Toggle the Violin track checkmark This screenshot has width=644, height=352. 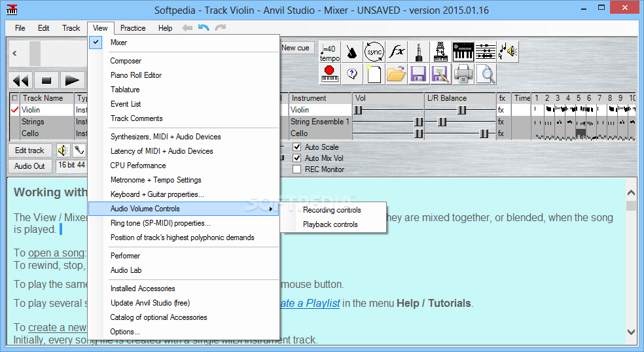(15, 110)
